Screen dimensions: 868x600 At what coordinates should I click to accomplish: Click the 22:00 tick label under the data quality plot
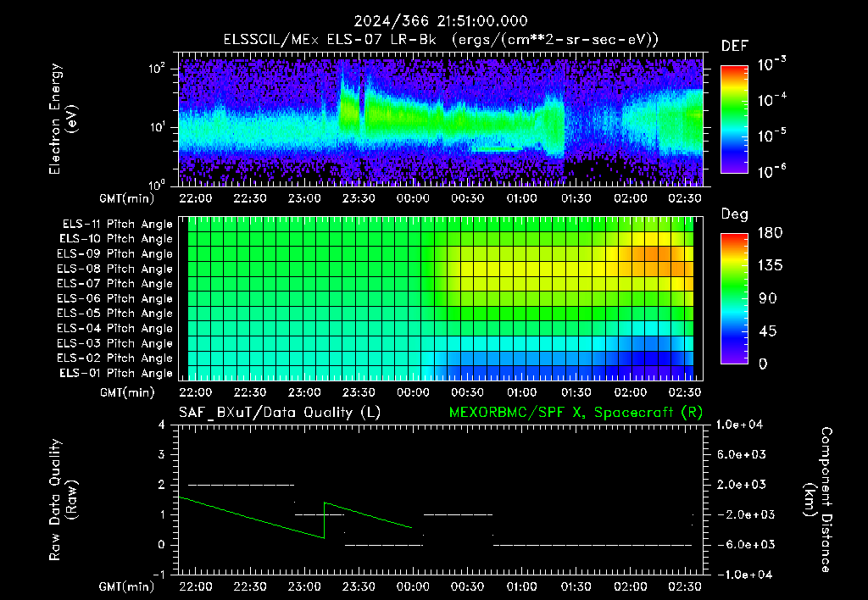(x=196, y=586)
